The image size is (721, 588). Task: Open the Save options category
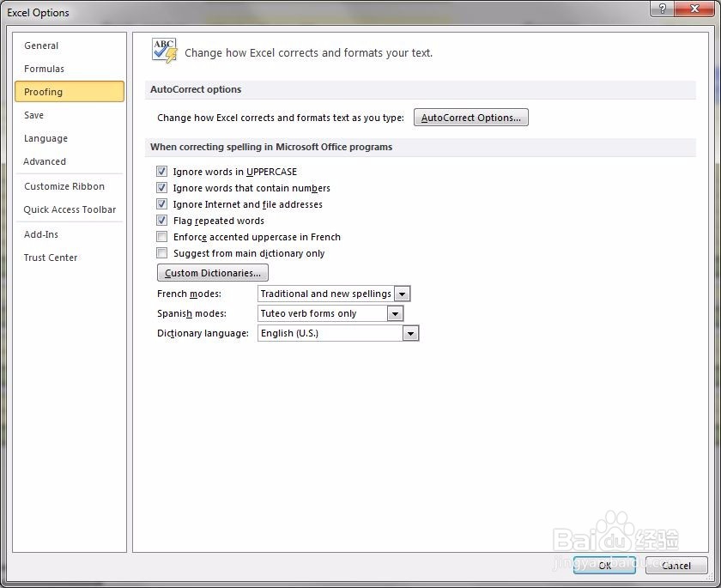click(x=70, y=115)
